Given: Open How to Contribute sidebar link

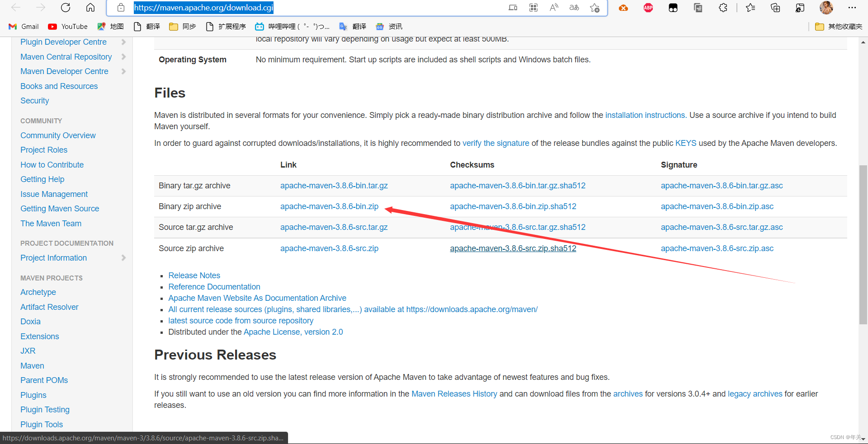Looking at the screenshot, I should point(52,165).
